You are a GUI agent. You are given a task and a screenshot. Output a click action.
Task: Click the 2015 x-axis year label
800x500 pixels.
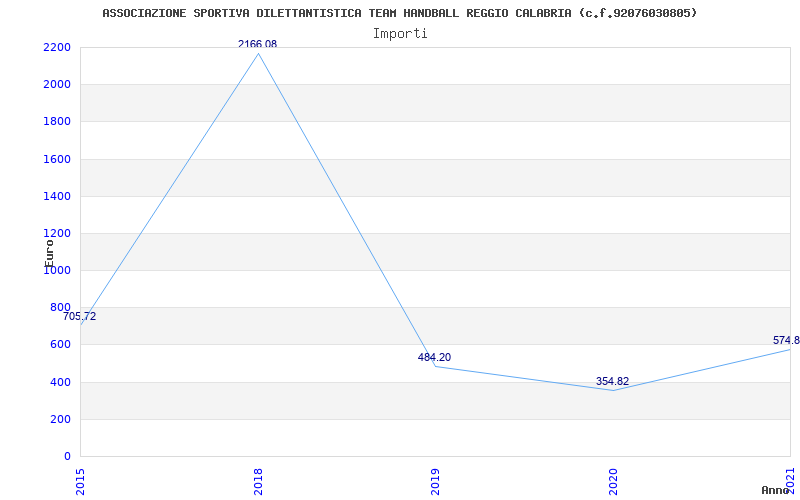click(81, 482)
